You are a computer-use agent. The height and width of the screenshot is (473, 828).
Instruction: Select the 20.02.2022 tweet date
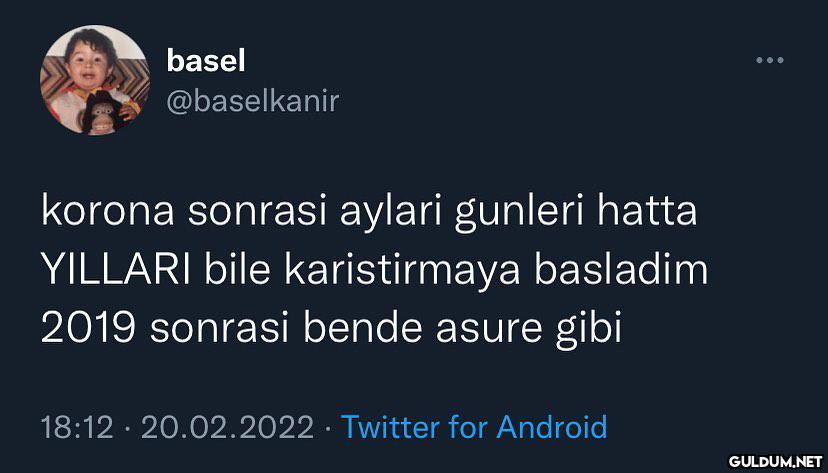pyautogui.click(x=227, y=427)
